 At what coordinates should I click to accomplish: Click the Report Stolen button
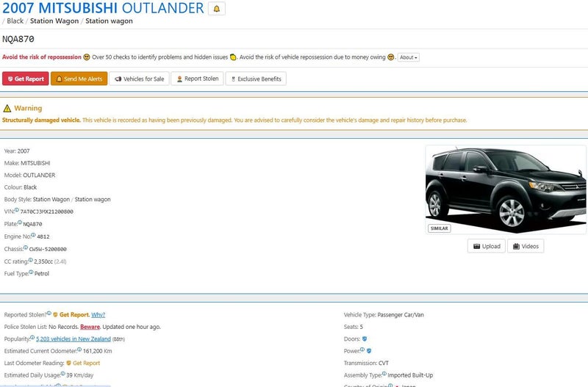pos(196,79)
